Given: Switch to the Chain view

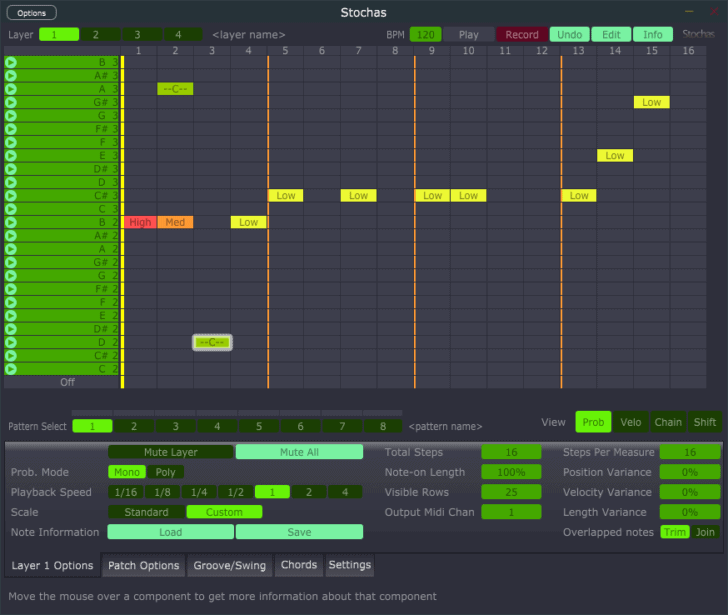Looking at the screenshot, I should click(x=668, y=422).
